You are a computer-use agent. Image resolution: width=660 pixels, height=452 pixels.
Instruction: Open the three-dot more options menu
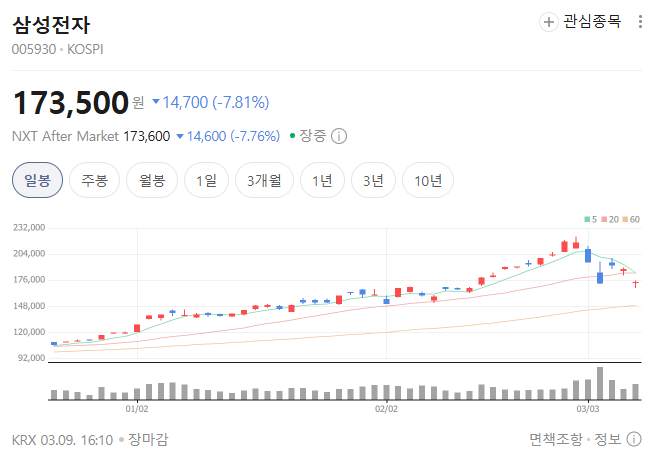click(x=640, y=21)
